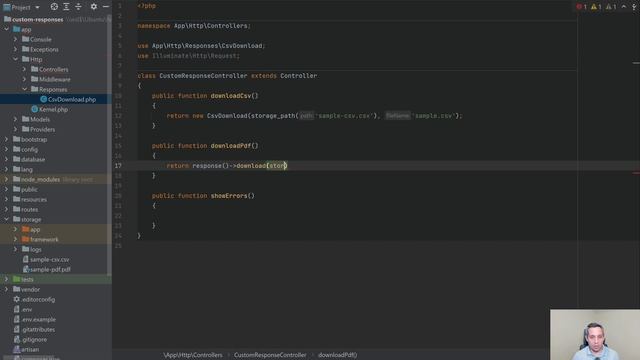Collapse the app folder

[x=7, y=29]
